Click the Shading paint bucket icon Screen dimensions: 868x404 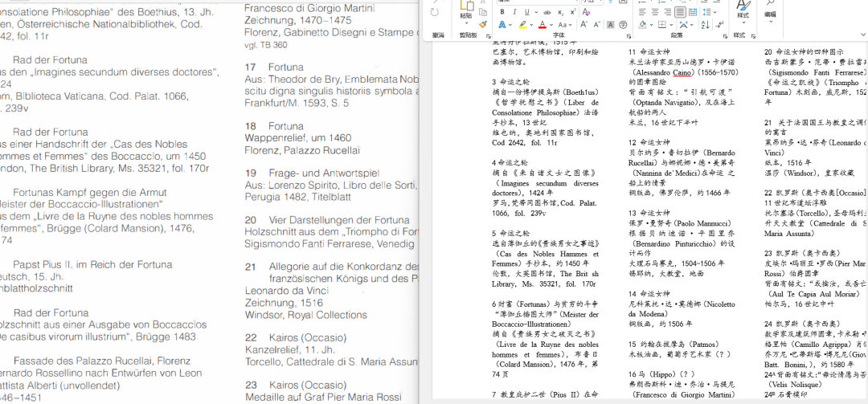pos(642,25)
